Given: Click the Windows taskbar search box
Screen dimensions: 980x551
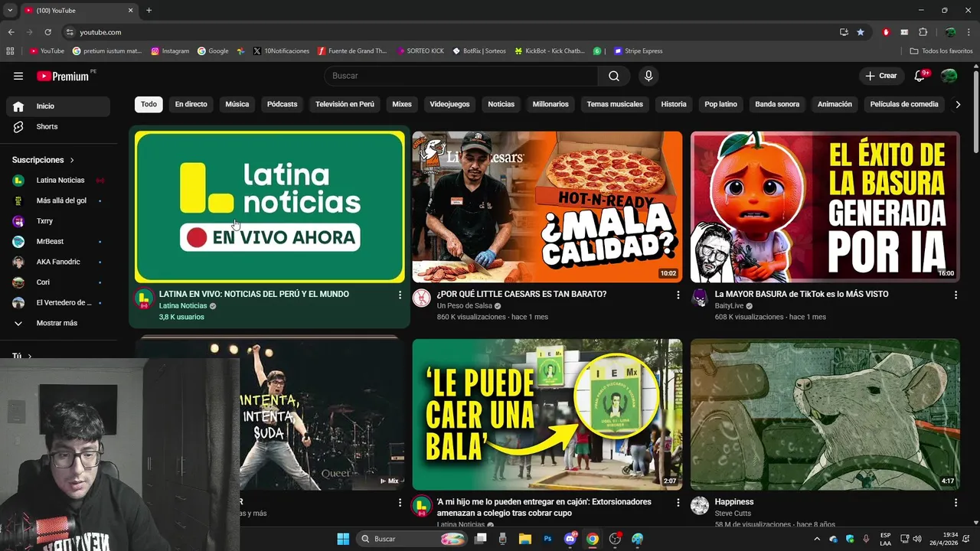Looking at the screenshot, I should [412, 539].
